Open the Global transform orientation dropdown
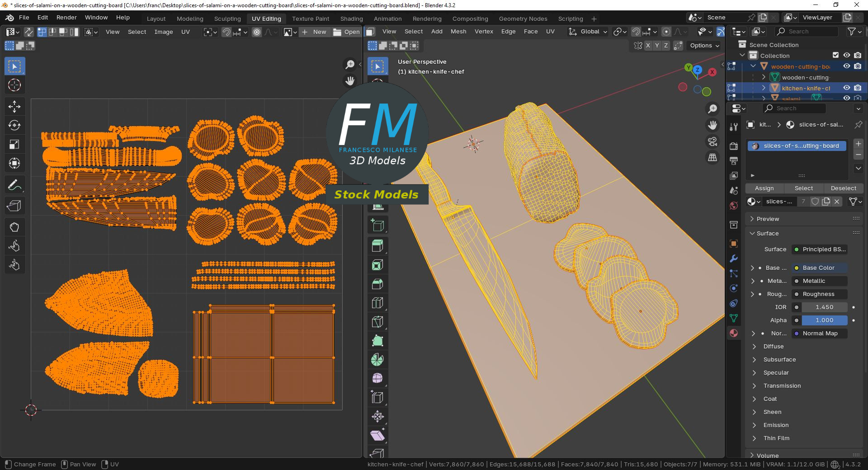The width and height of the screenshot is (868, 470). [588, 32]
